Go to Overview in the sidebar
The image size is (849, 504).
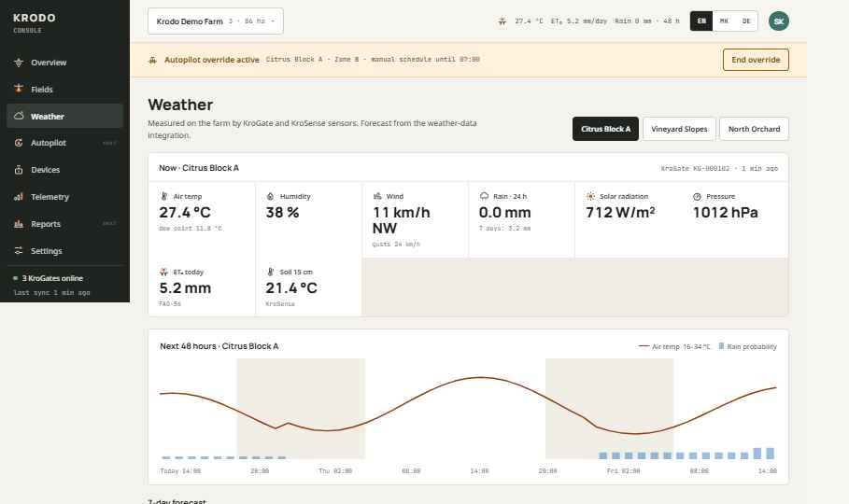click(x=65, y=63)
